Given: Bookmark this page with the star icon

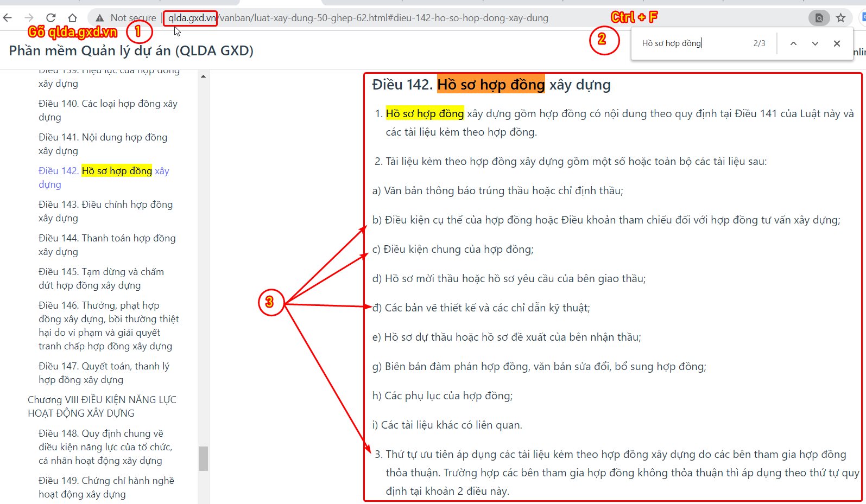Looking at the screenshot, I should 840,18.
